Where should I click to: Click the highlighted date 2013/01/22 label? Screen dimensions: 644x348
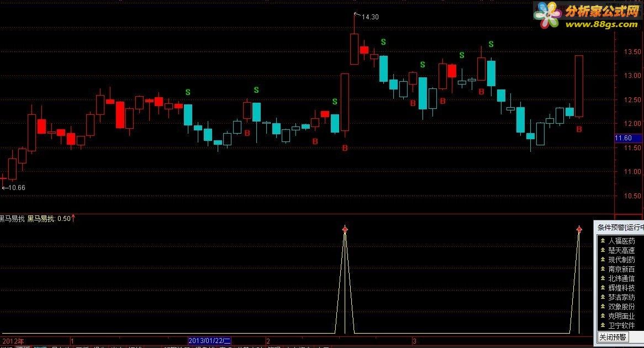(209, 341)
